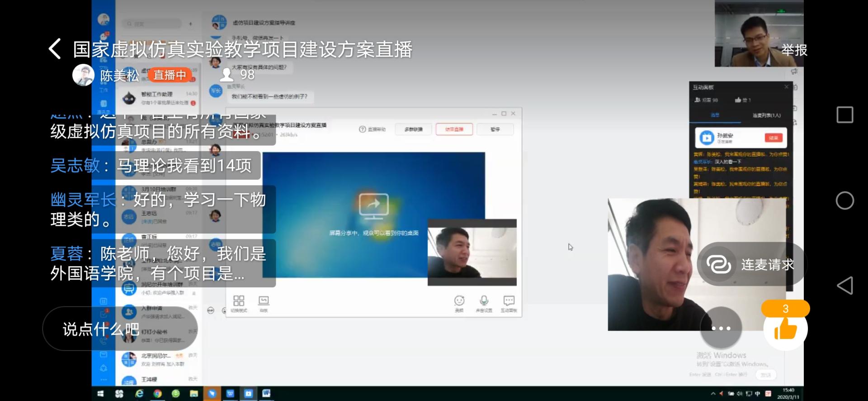
Task: Tap the 直播中 live status badge
Action: coord(170,75)
